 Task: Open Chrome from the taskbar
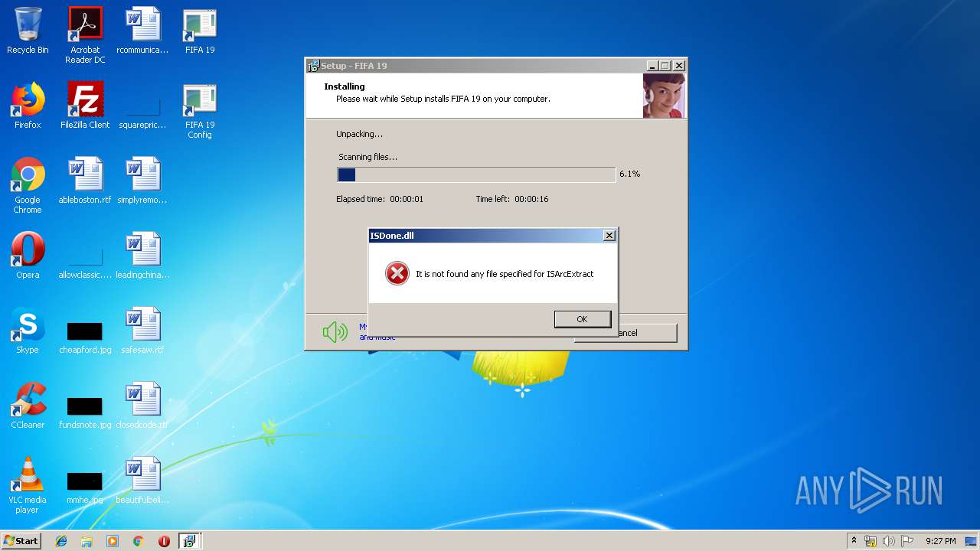tap(138, 541)
